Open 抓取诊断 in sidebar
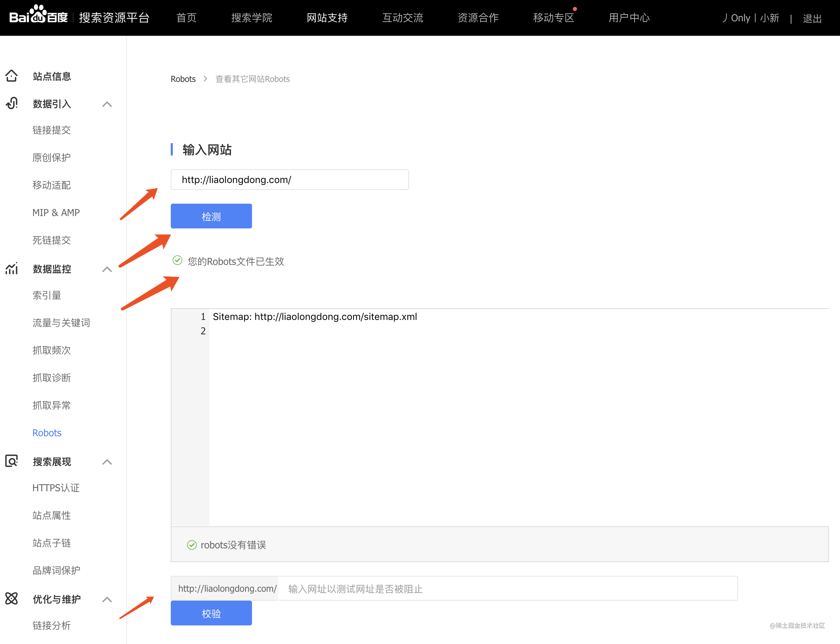 pos(52,378)
